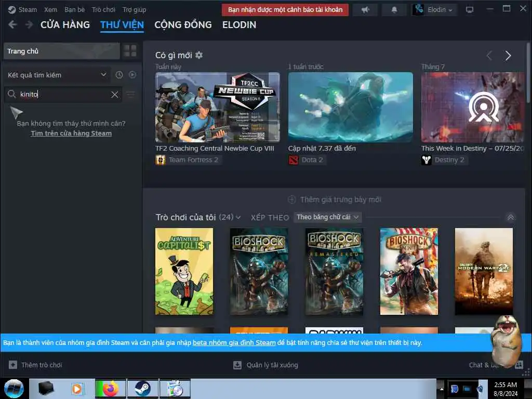
Task: Open media player taskbar icon
Action: click(77, 389)
